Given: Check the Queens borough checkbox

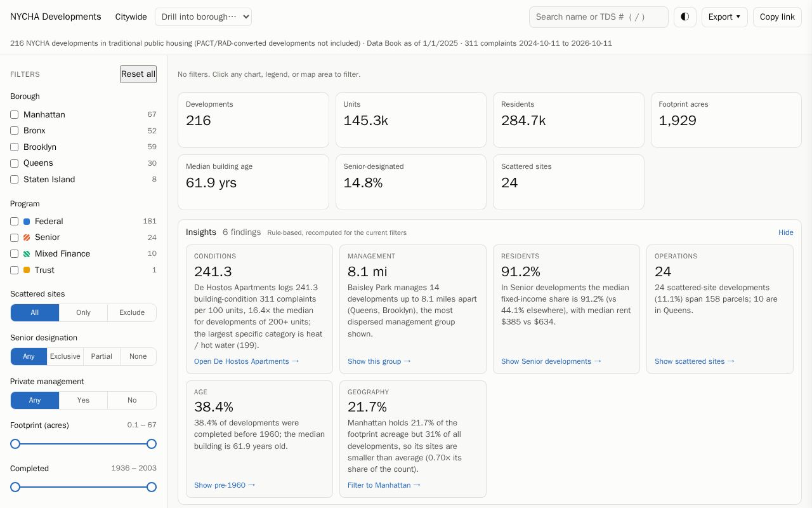Looking at the screenshot, I should [x=14, y=163].
